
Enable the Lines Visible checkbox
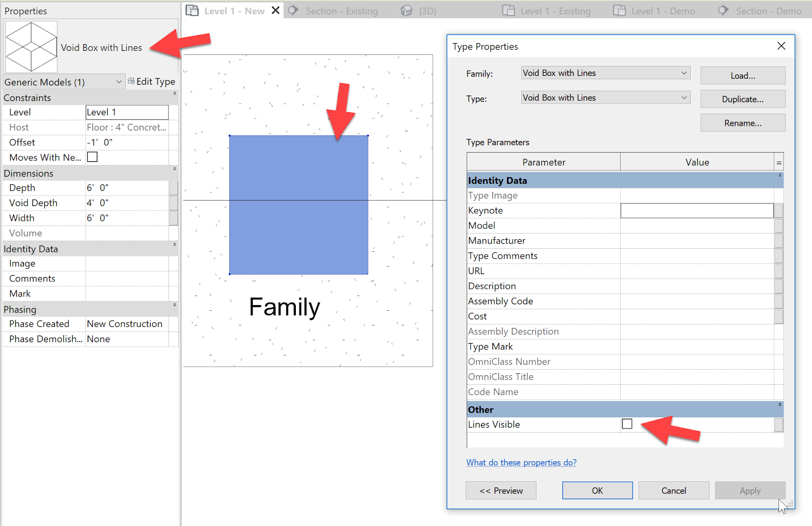coord(627,423)
